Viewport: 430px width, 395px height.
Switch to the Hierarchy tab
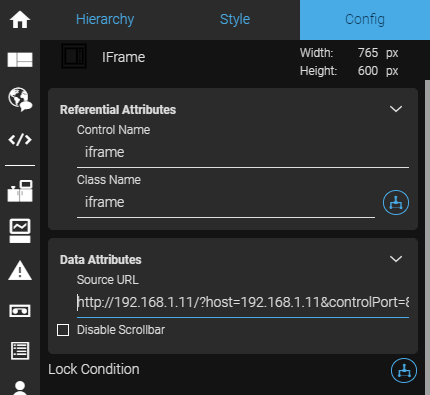[x=105, y=19]
